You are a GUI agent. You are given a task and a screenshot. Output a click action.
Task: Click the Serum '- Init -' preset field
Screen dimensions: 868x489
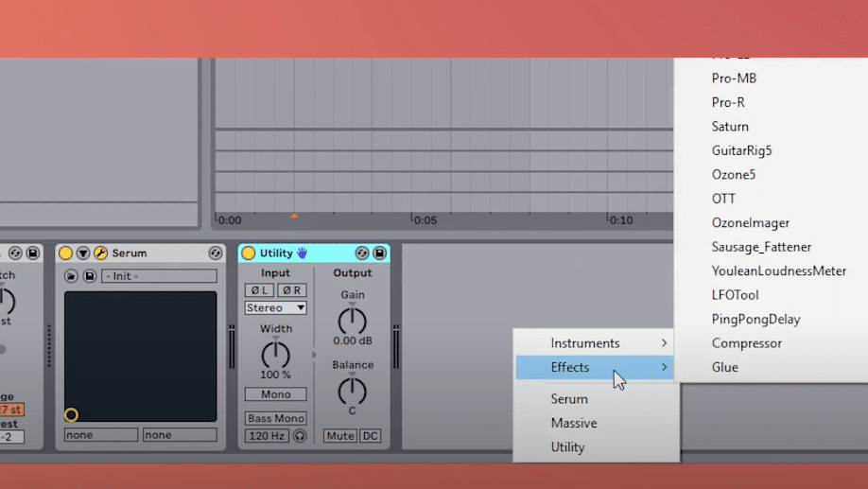(159, 276)
